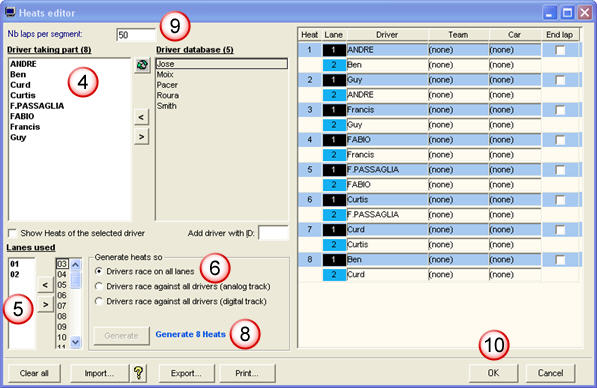
Task: Select race against all drivers digital track
Action: click(99, 301)
